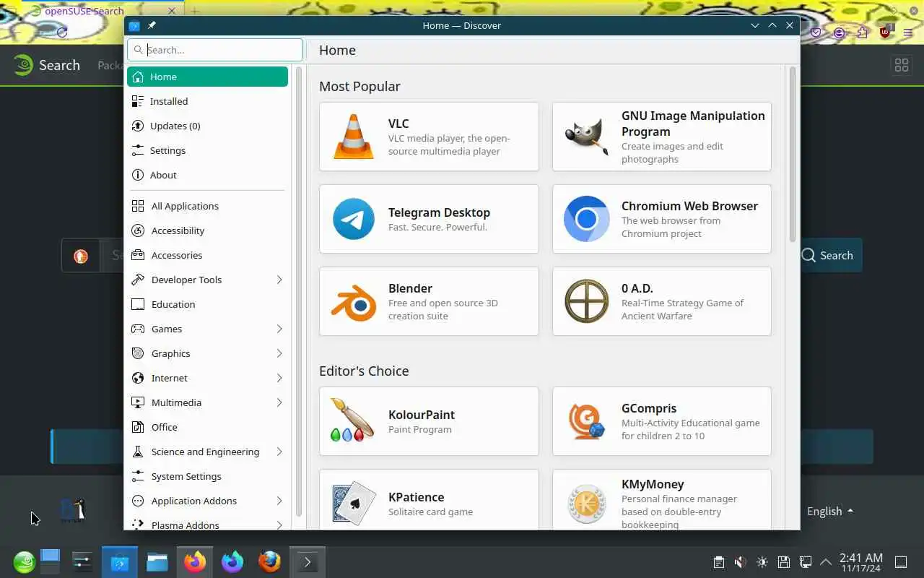Viewport: 924px width, 578px height.
Task: Pin the Discover window with the pin icon
Action: pyautogui.click(x=152, y=25)
